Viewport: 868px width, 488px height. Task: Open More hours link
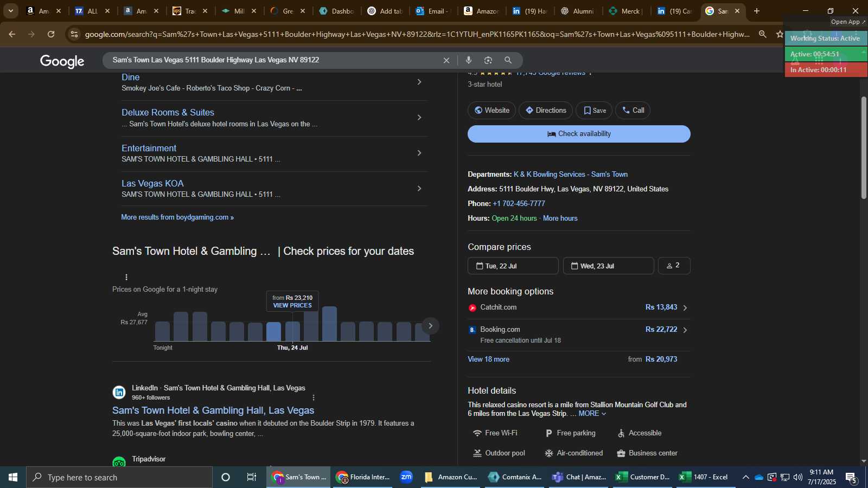[x=560, y=218]
